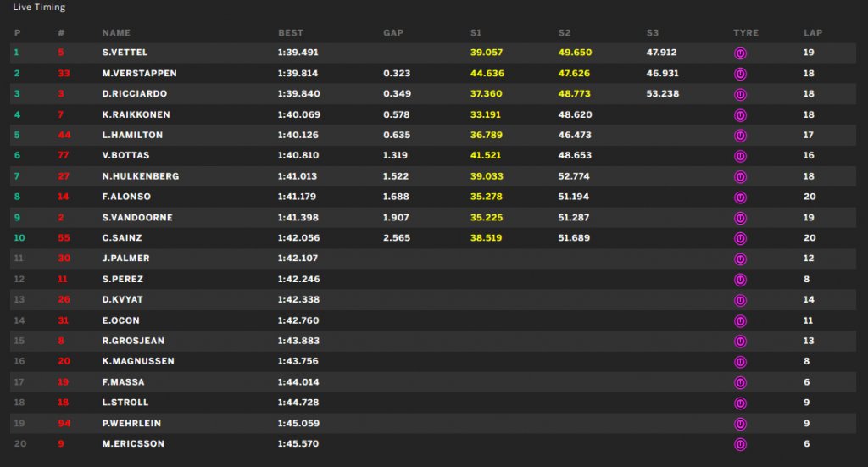This screenshot has height=467, width=868.
Task: Click the NAME column header
Action: pyautogui.click(x=116, y=33)
